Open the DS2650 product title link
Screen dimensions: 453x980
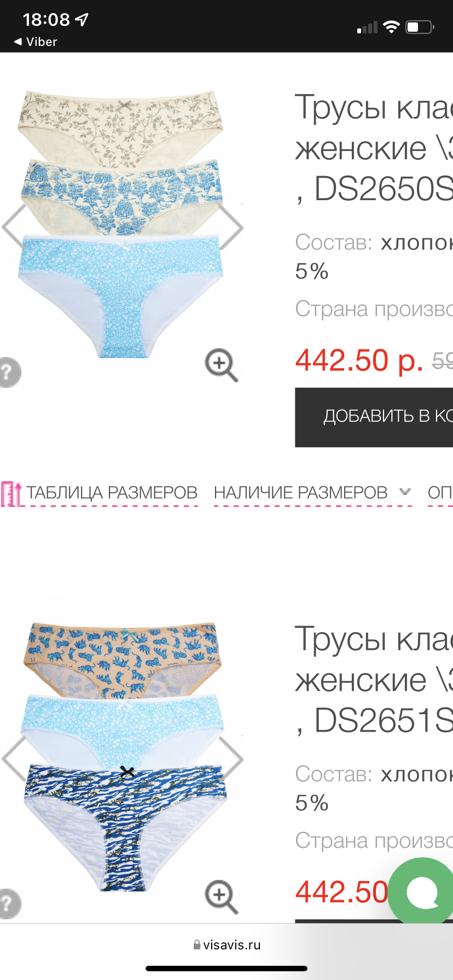point(374,148)
